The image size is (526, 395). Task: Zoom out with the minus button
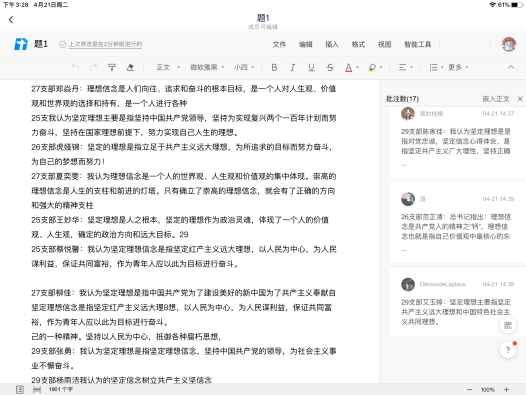coord(469,390)
